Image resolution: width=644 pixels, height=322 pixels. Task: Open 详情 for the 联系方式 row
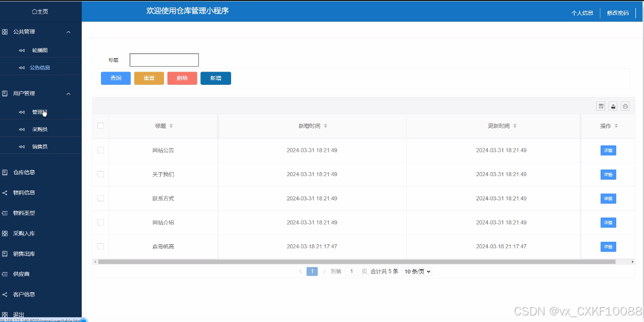click(x=608, y=198)
